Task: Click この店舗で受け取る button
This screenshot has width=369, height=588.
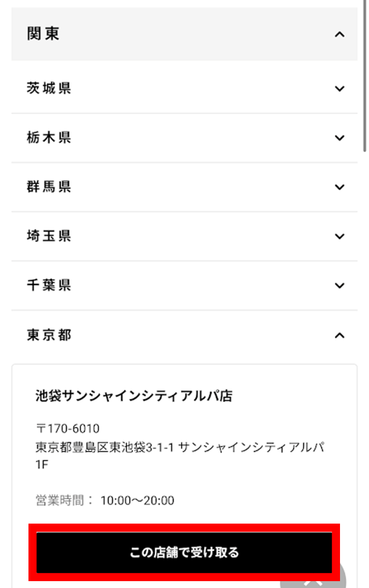Action: coord(184,553)
